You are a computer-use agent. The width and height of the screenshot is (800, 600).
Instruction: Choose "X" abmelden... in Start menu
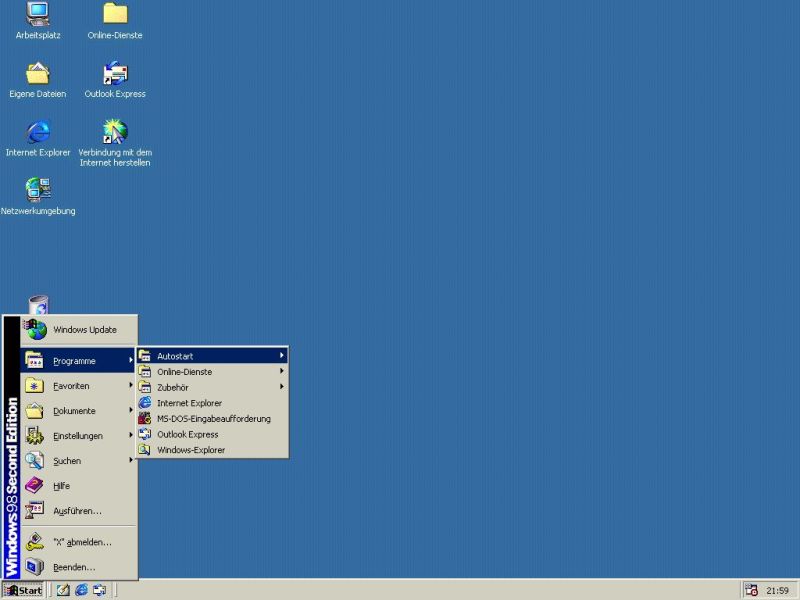(79, 542)
